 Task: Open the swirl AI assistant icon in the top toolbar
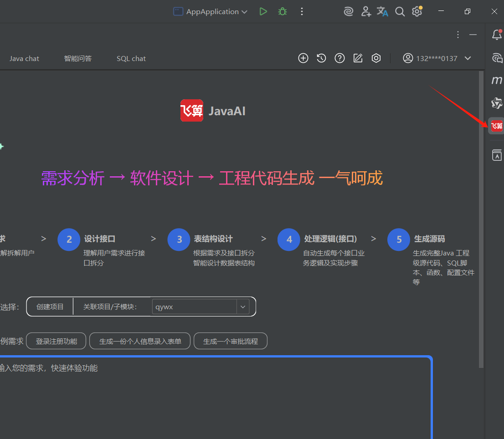pos(349,11)
